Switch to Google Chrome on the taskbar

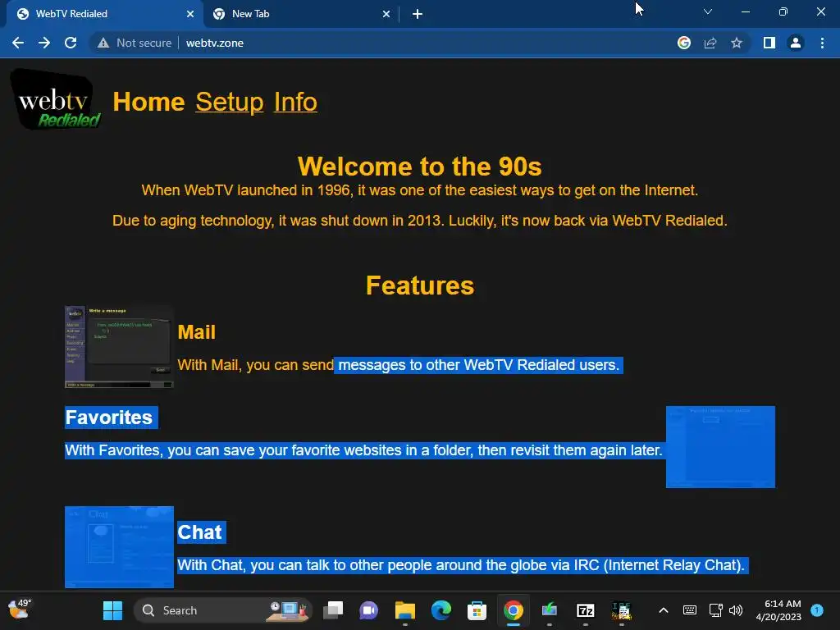(x=514, y=610)
